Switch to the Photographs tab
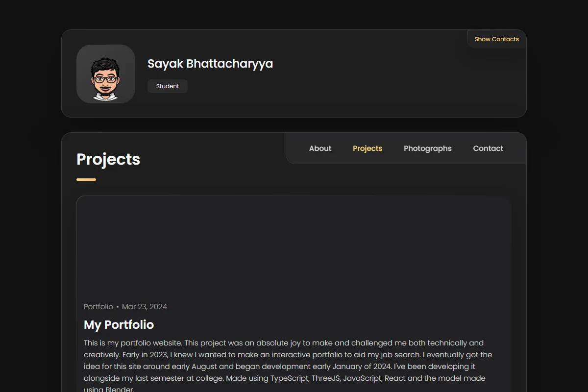The width and height of the screenshot is (588, 392). 428,148
